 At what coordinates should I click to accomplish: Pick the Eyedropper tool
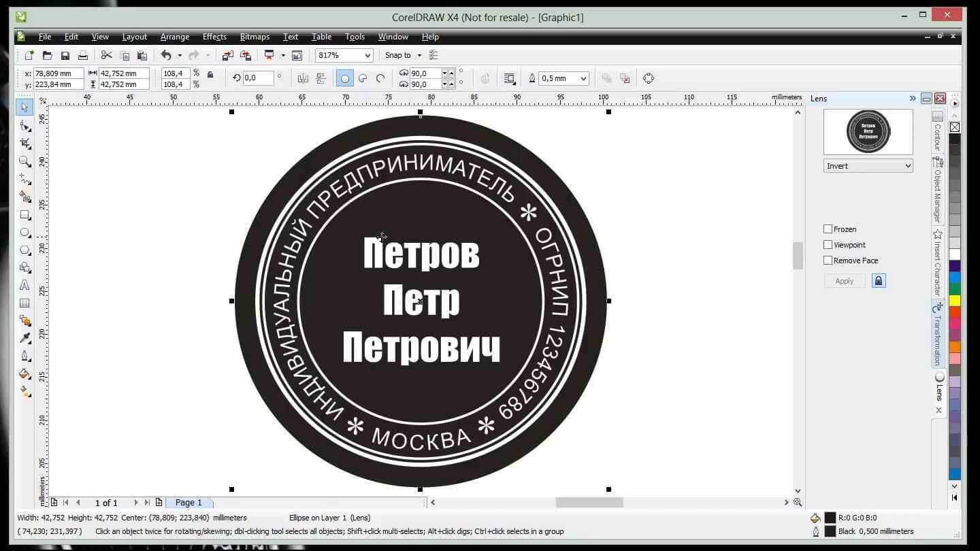(24, 339)
